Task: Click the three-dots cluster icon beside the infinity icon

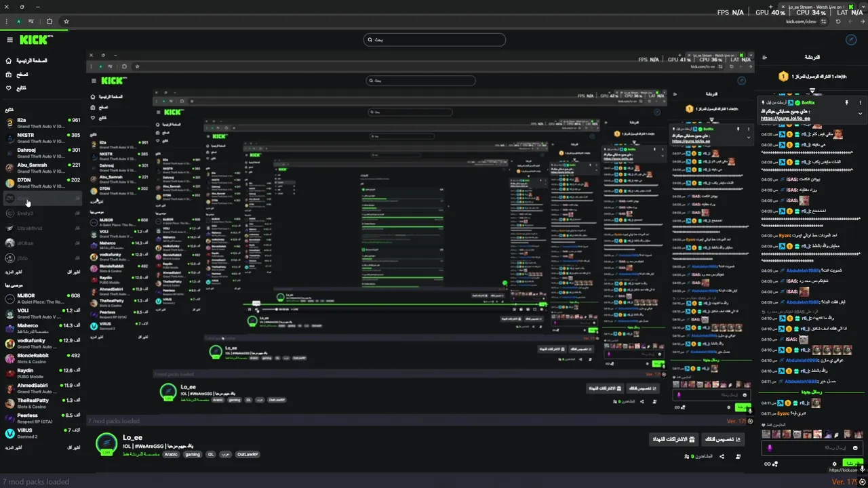Action: pos(775,464)
